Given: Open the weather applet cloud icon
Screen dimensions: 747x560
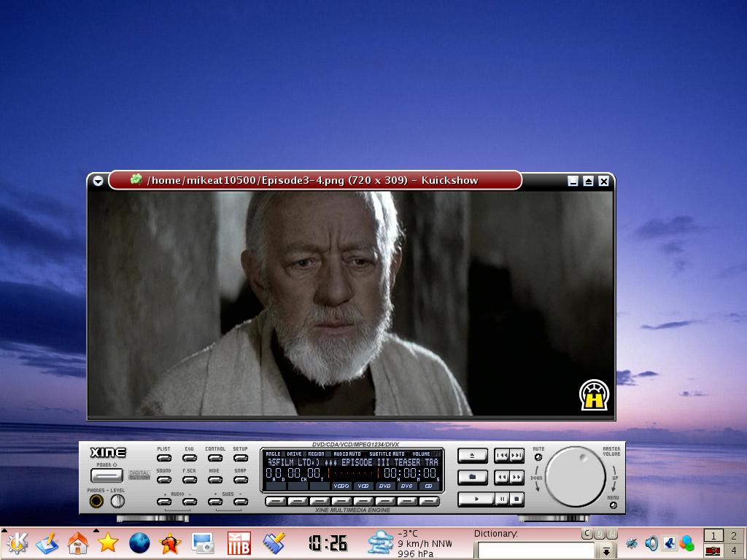Looking at the screenshot, I should [381, 543].
